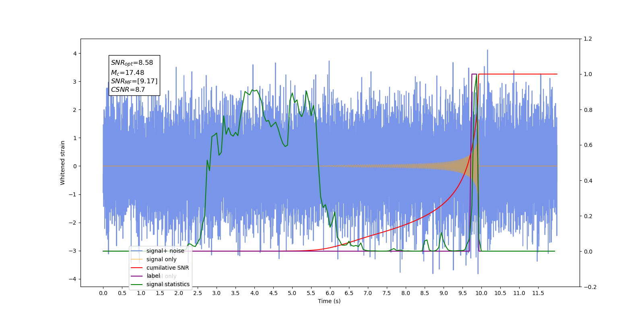
Task: Click the 'signal statistics' legend label
Action: (x=168, y=284)
